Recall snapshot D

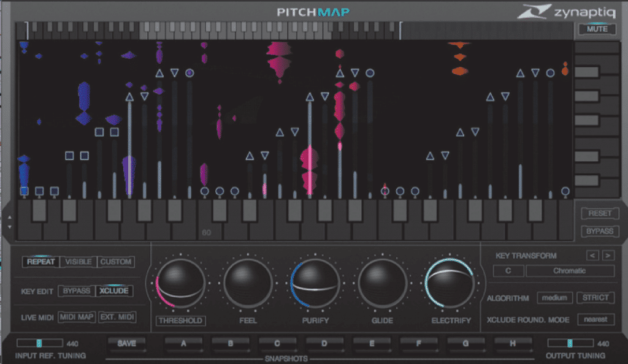coord(324,344)
